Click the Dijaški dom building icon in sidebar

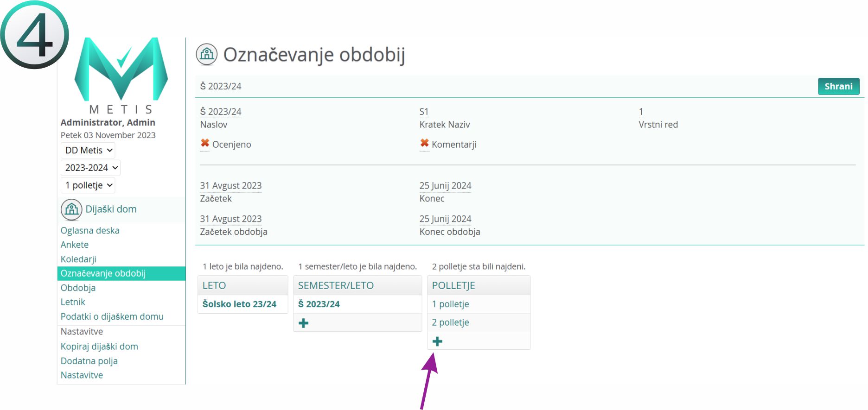pos(71,209)
